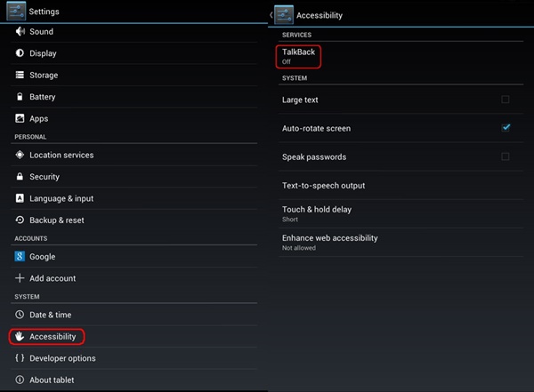Click the Date & time clock icon

[x=20, y=315]
